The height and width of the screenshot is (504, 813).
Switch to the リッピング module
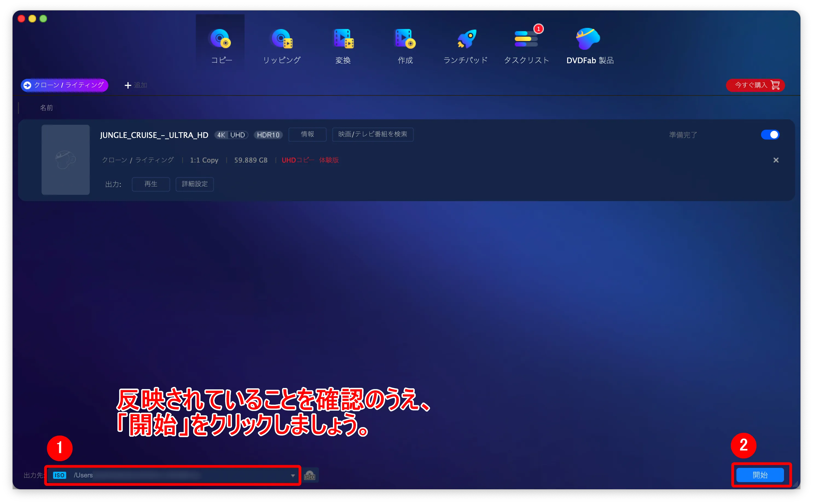coord(281,46)
